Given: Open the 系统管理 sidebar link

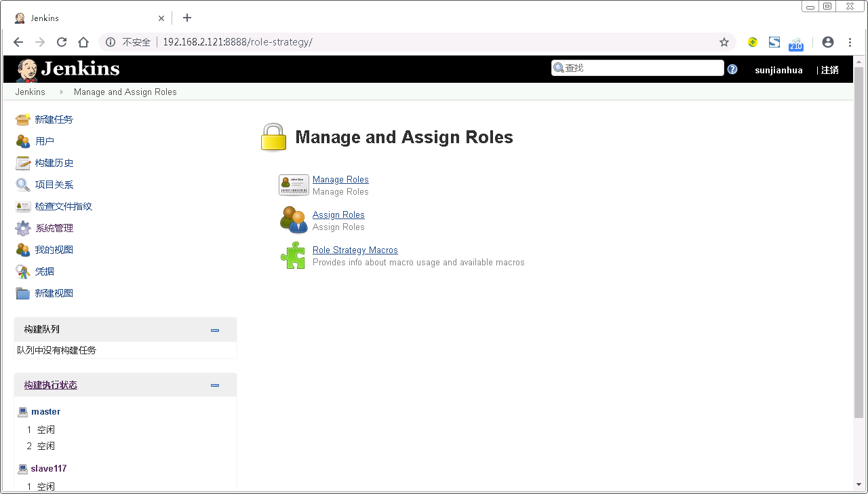Looking at the screenshot, I should click(x=54, y=228).
